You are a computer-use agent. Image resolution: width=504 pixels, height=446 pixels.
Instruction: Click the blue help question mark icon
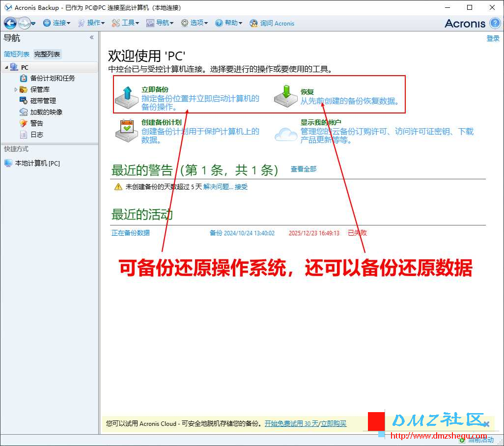click(495, 23)
